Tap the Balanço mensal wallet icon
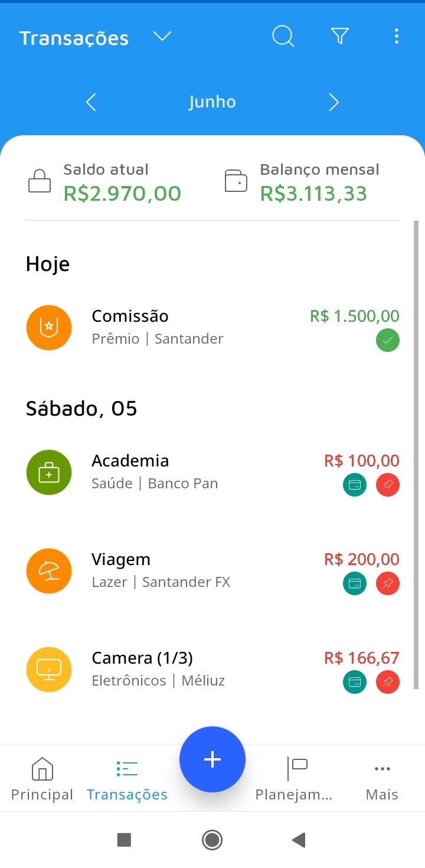Viewport: 425px width, 868px height. pos(236,181)
